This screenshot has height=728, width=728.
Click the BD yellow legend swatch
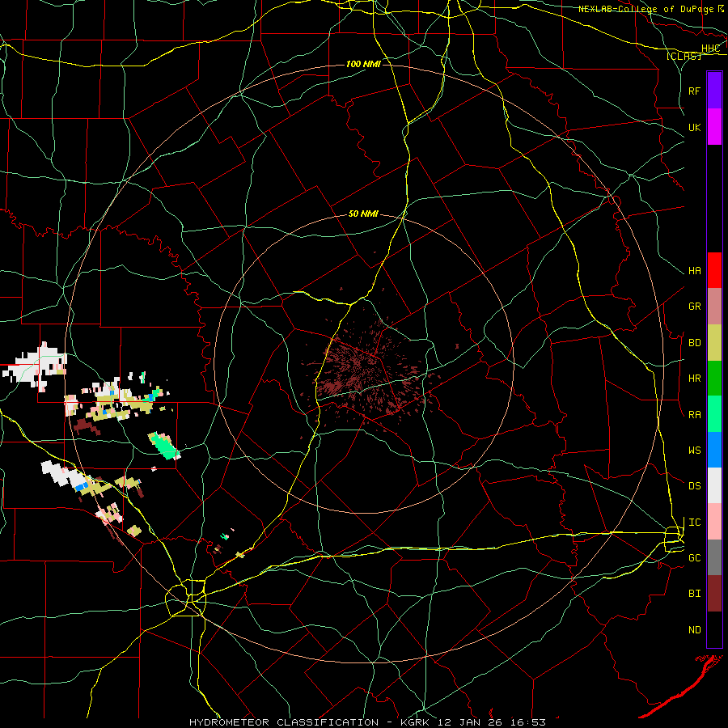coord(714,343)
